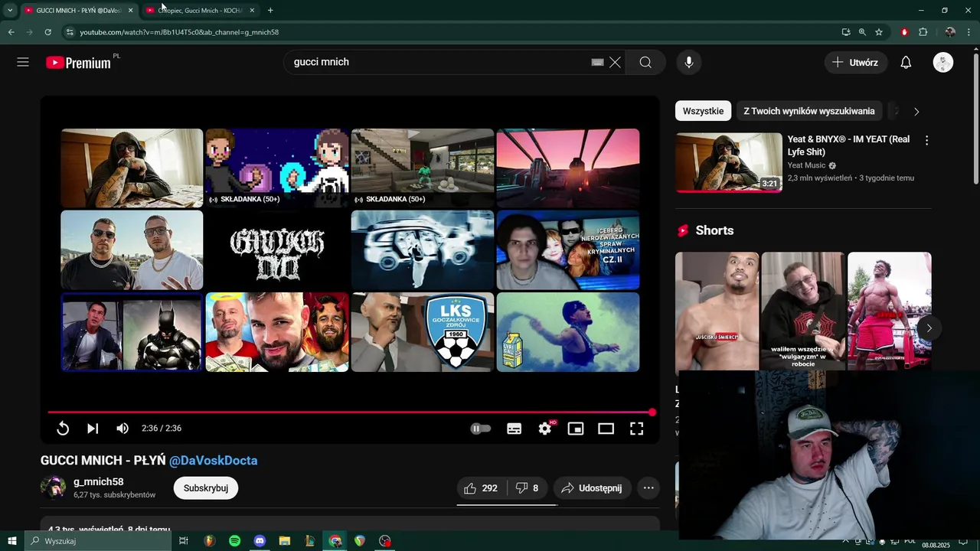Open tab search dropdown arrow

10,10
